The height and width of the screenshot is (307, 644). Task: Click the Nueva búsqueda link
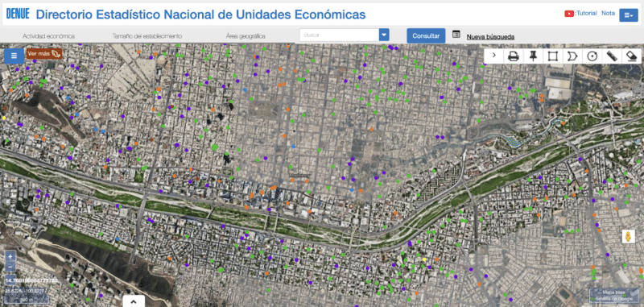[490, 37]
